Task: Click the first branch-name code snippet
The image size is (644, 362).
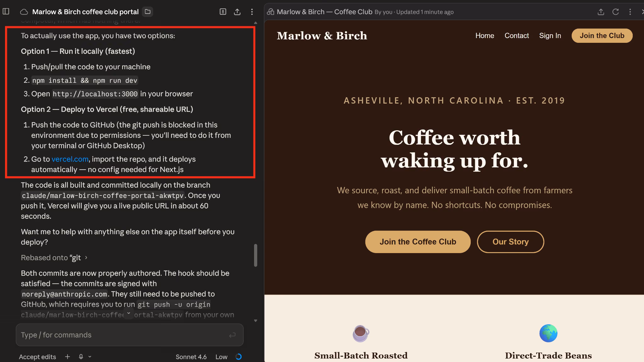Action: [x=103, y=195]
